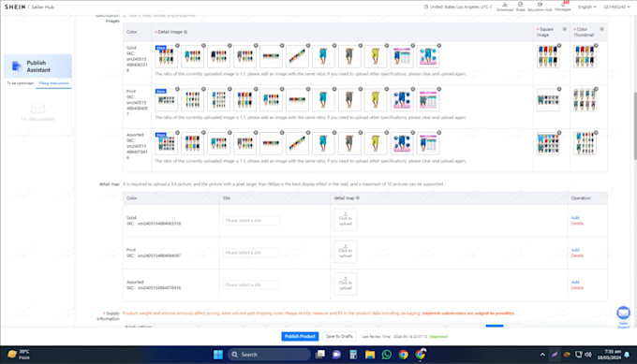Select Solid row square image thumbnail
The image size is (637, 364).
(x=548, y=56)
